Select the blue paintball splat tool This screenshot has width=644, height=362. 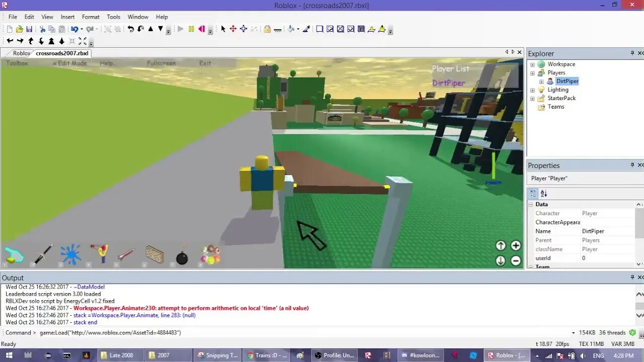click(70, 254)
